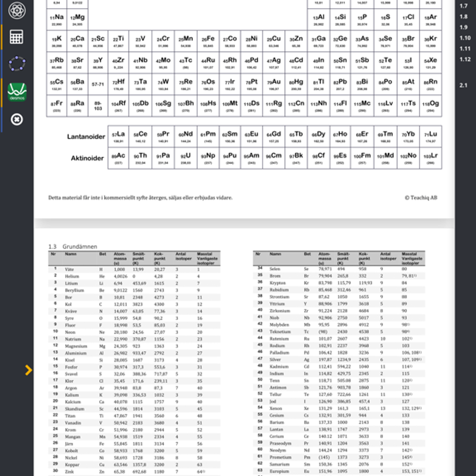
Task: Select the Silver row in right table
Action: point(339,360)
